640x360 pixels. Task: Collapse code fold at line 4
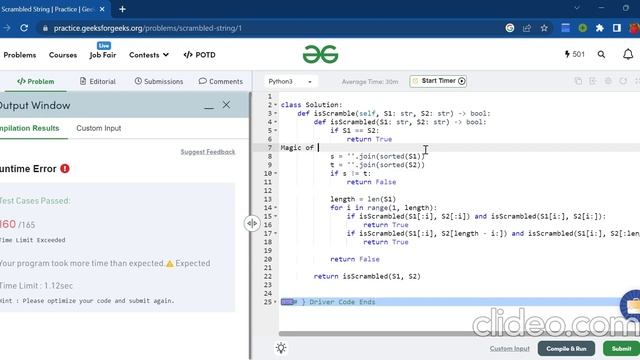tap(276, 122)
